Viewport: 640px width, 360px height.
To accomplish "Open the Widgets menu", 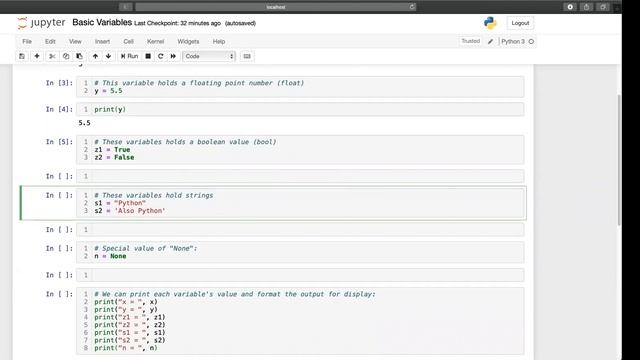I will [x=188, y=42].
